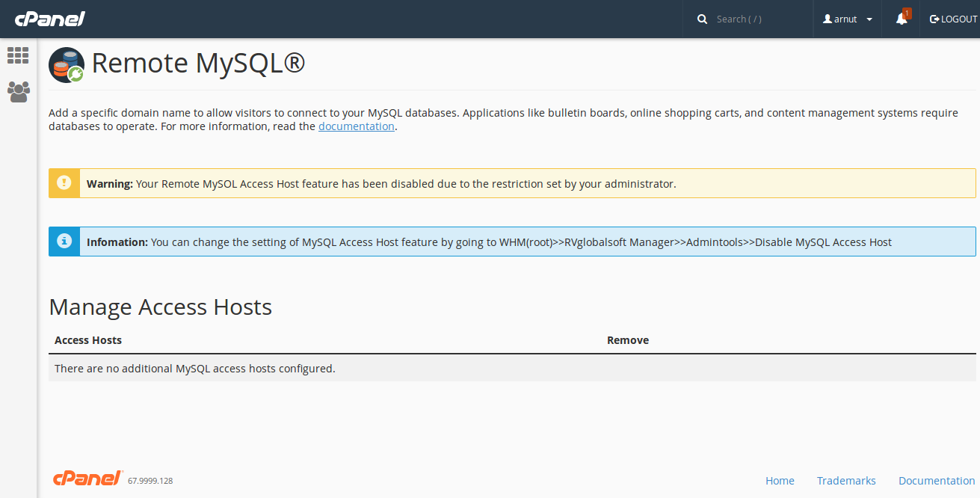The height and width of the screenshot is (498, 980).
Task: Select the Access Hosts column header
Action: (87, 339)
